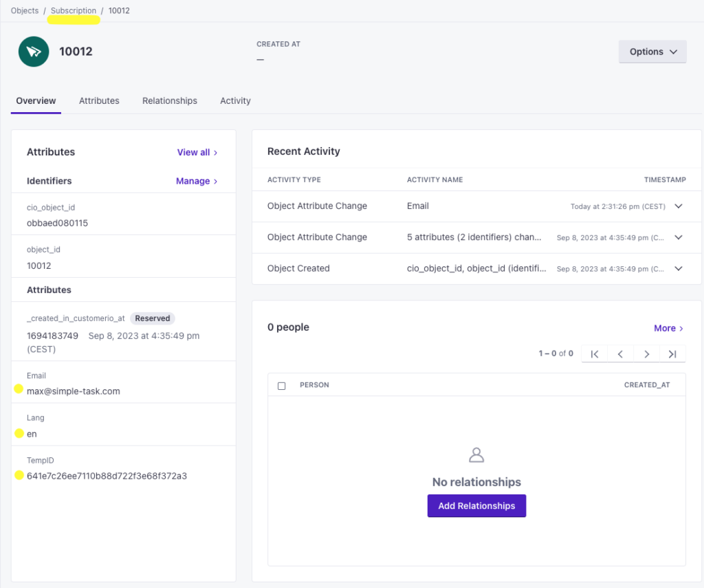Click the Add Relationships button
This screenshot has height=588, width=704.
click(x=476, y=505)
